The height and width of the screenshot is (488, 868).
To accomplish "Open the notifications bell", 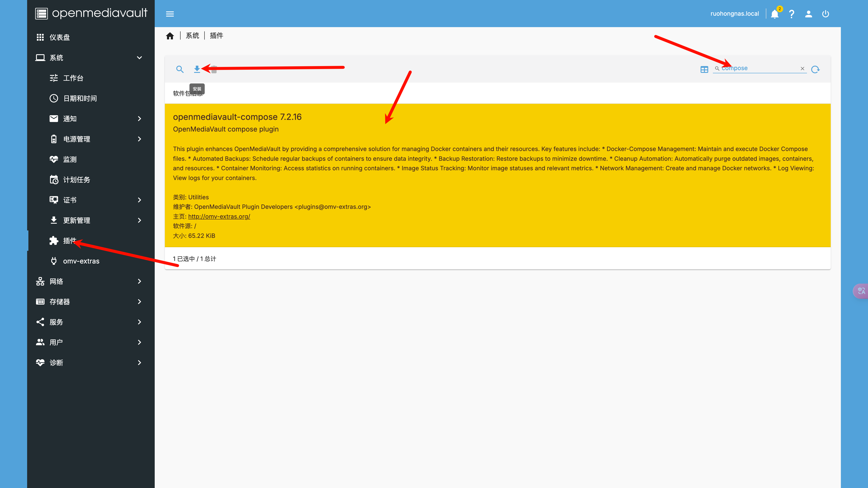I will point(775,14).
